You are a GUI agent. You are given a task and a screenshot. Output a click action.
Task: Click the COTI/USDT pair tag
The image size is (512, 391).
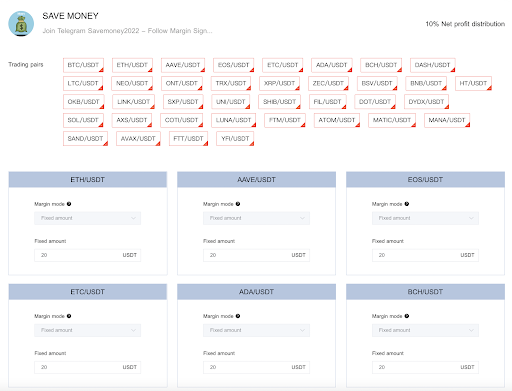point(182,120)
